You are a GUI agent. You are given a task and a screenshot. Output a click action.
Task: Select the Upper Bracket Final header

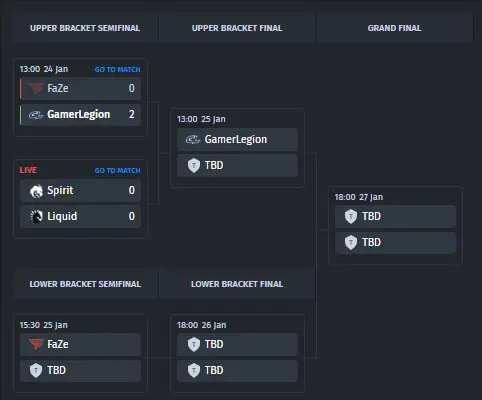[237, 28]
